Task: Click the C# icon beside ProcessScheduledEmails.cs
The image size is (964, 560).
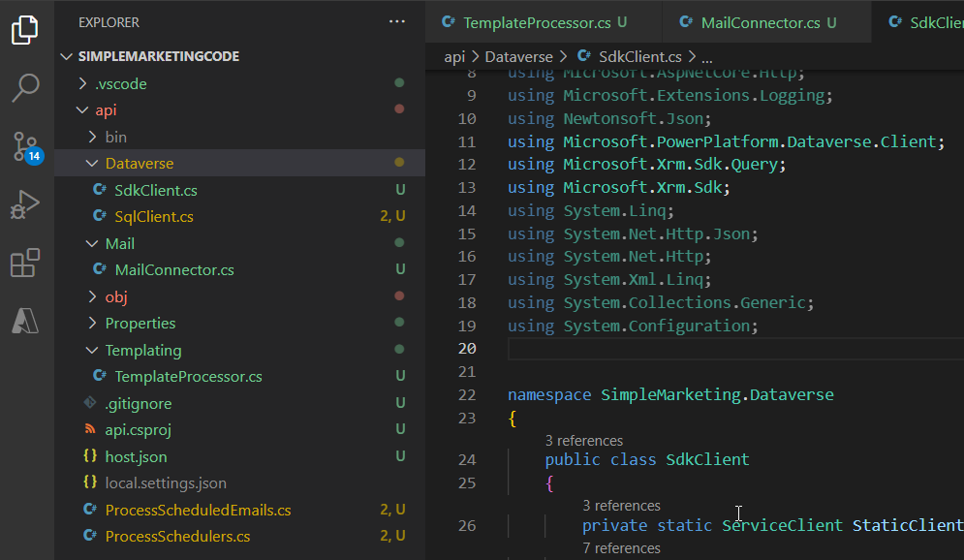Action: (90, 509)
